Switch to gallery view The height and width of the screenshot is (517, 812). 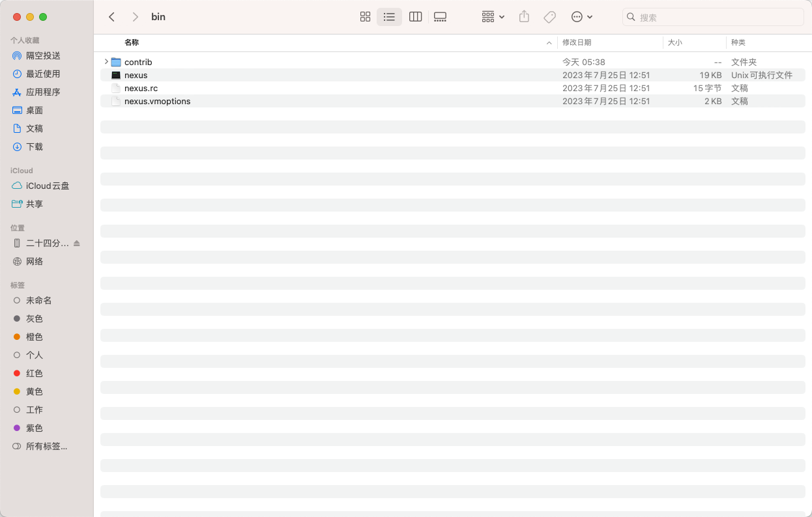[440, 17]
